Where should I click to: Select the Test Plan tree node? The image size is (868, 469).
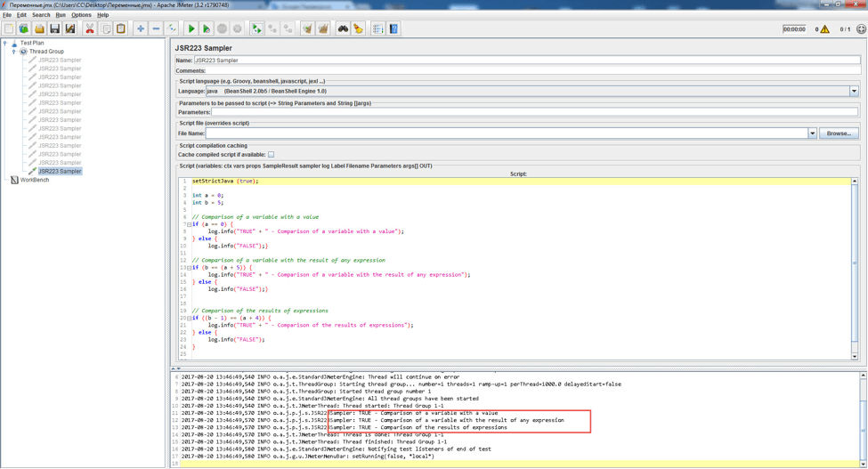click(31, 43)
